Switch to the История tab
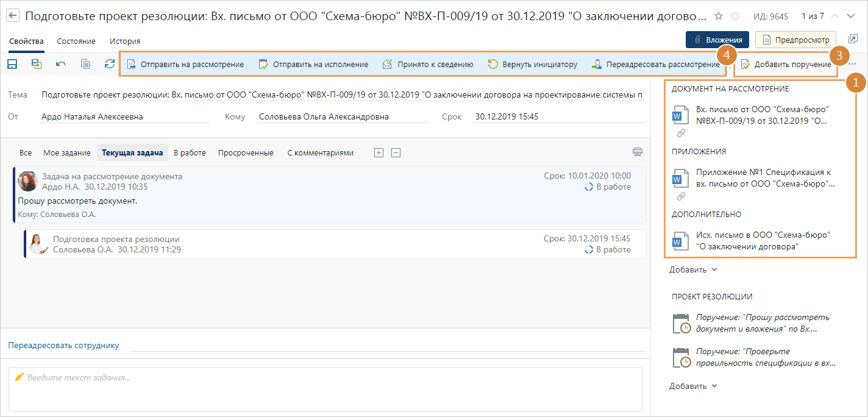This screenshot has height=417, width=868. pos(125,41)
